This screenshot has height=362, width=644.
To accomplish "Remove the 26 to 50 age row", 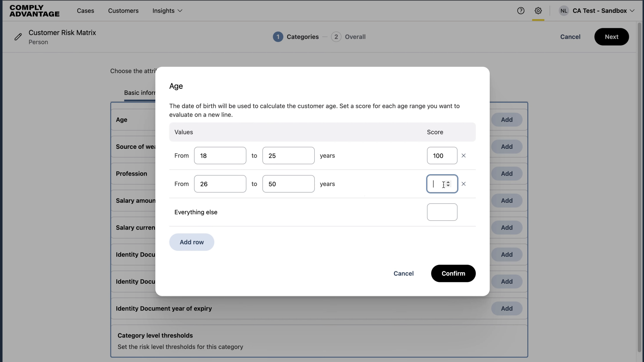I will pos(464,184).
